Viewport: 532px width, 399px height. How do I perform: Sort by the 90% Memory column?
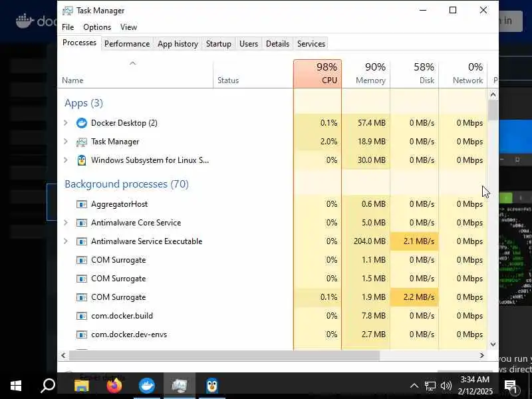coord(366,74)
